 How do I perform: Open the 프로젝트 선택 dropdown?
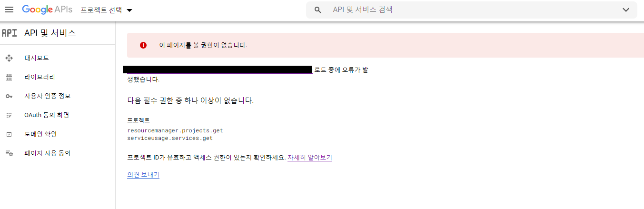pyautogui.click(x=107, y=10)
